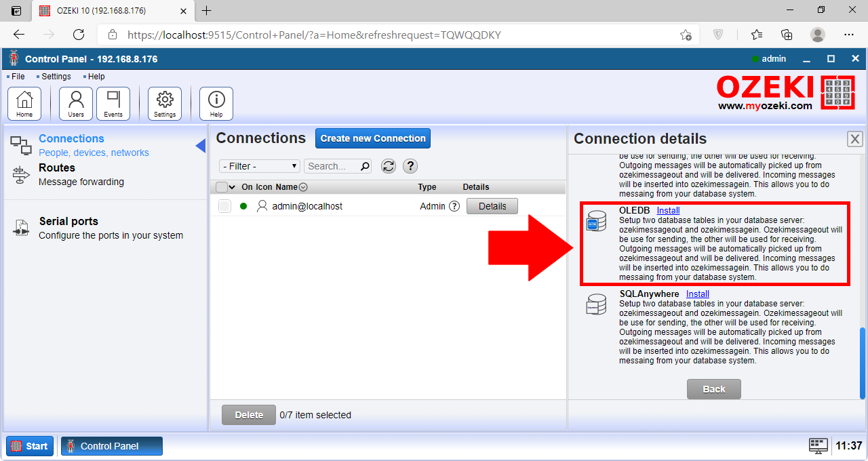Open the Filter dropdown
Viewport: 868px width, 461px height.
click(260, 166)
